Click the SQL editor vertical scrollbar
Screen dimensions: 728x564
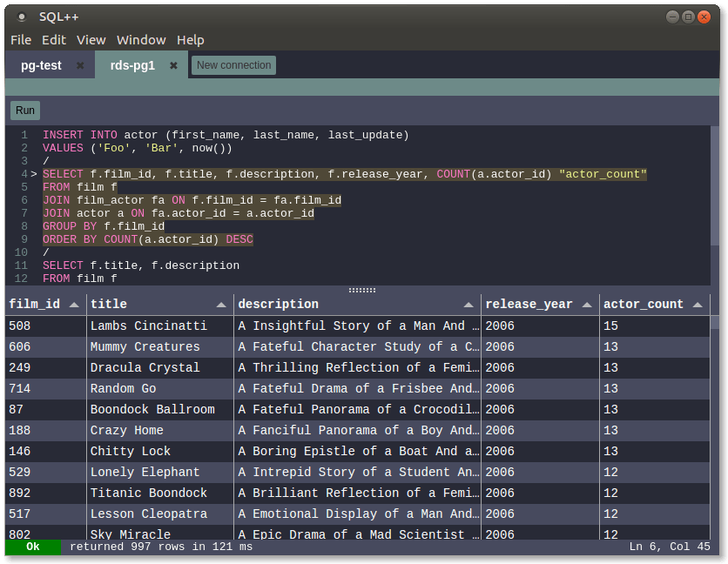715,185
